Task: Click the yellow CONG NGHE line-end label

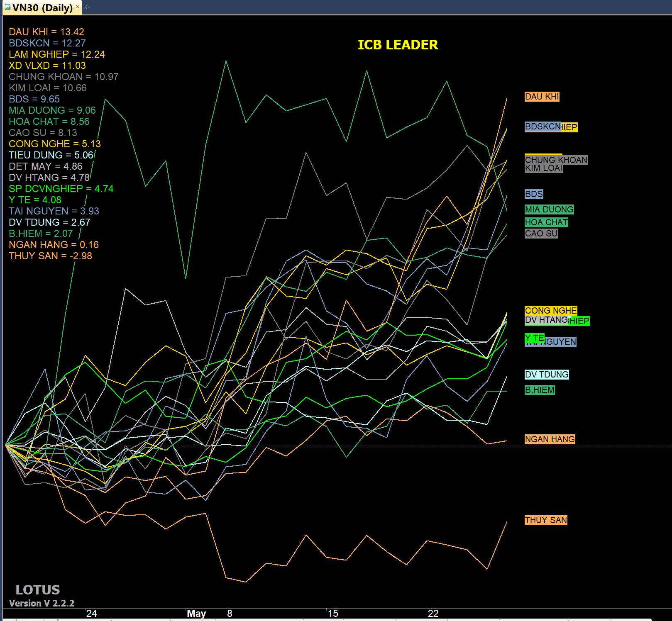Action: (x=551, y=311)
